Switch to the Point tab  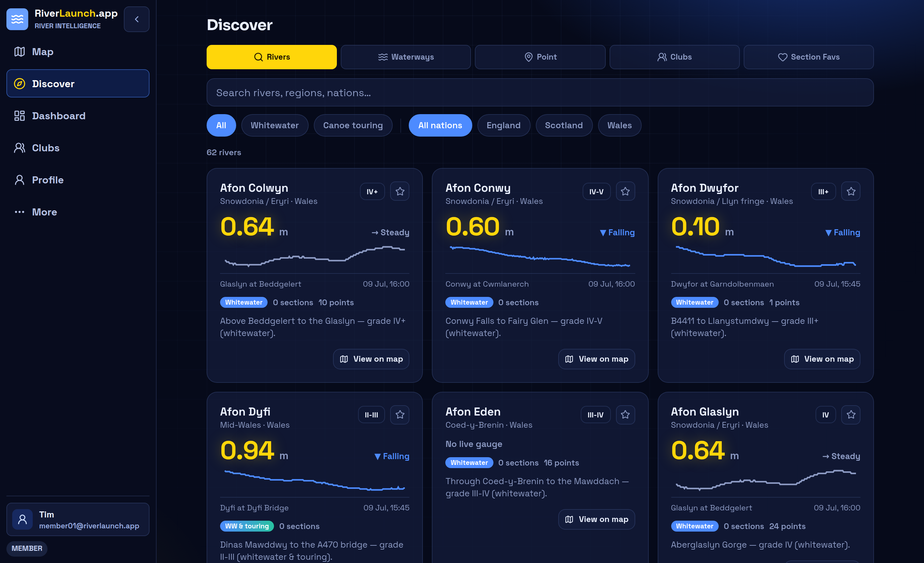540,57
